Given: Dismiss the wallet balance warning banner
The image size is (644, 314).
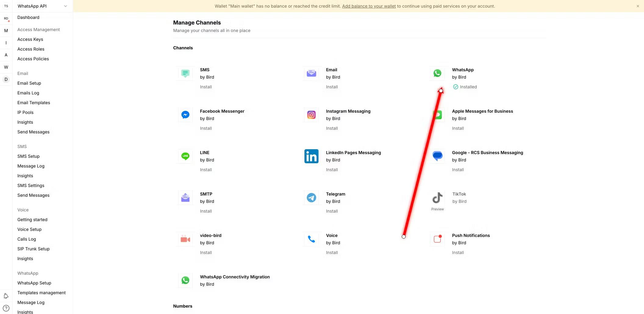Looking at the screenshot, I should click(638, 6).
